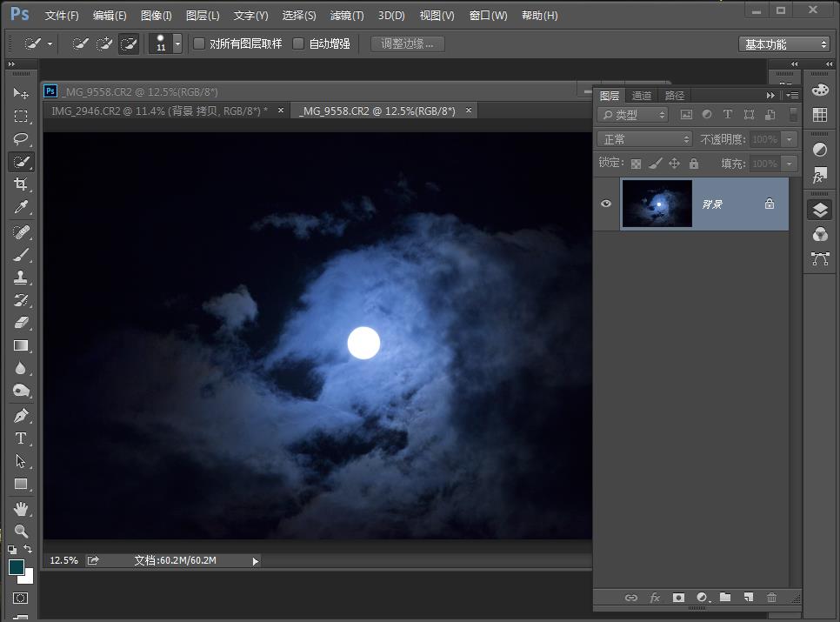Switch to the 通道 tab
The width and height of the screenshot is (840, 622).
[x=641, y=96]
